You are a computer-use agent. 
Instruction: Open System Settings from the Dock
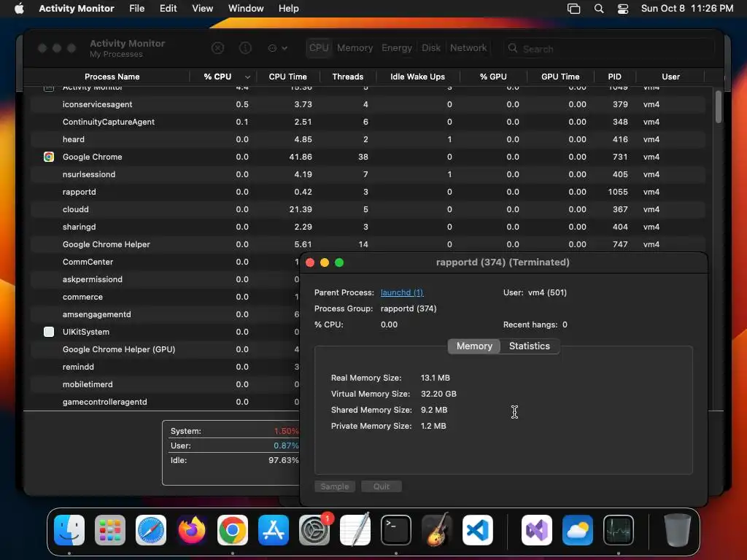pyautogui.click(x=314, y=530)
